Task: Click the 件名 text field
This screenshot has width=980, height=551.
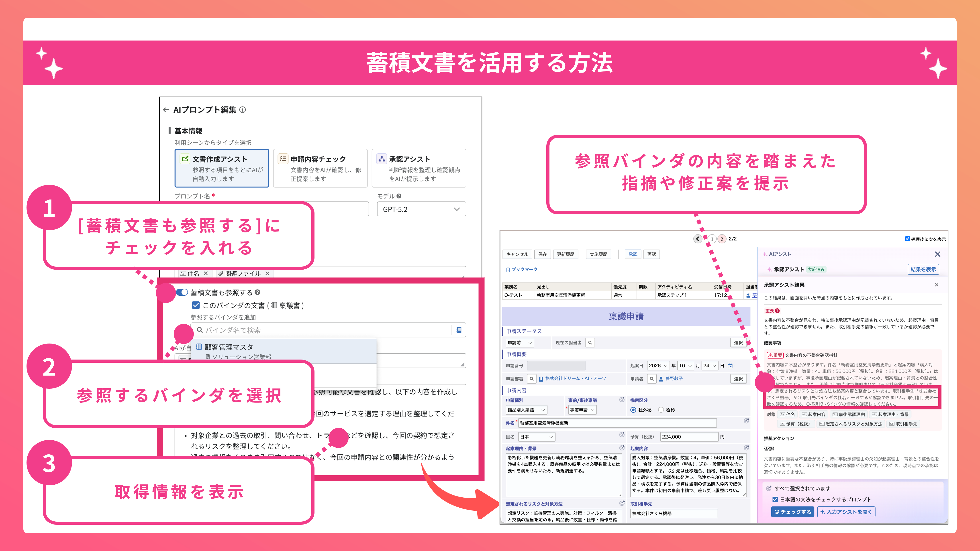Action: [x=617, y=423]
